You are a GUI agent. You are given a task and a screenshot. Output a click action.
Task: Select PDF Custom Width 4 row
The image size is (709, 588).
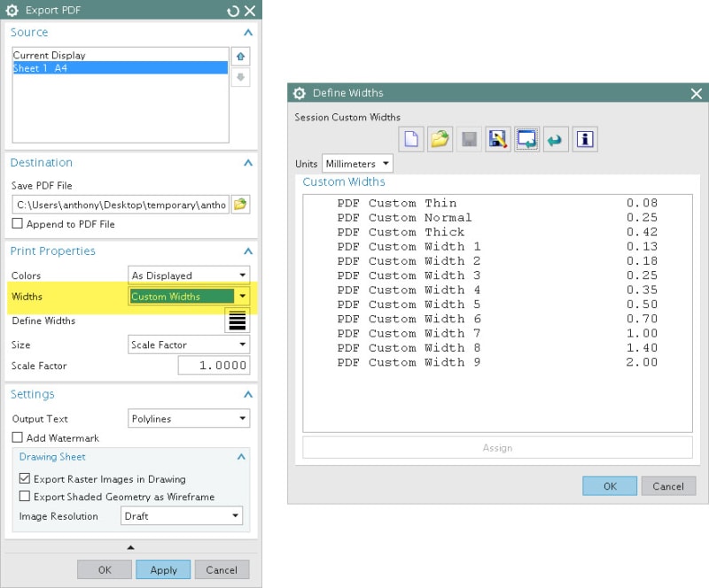(x=497, y=290)
